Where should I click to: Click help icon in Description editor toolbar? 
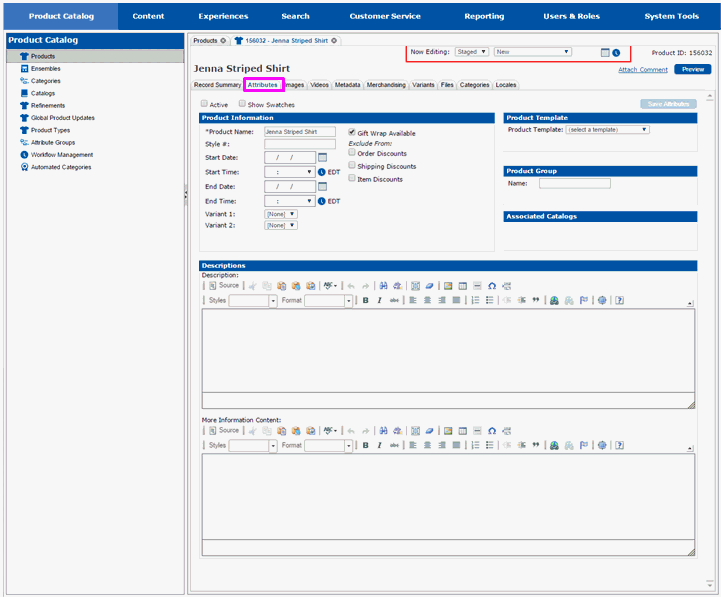click(x=620, y=300)
